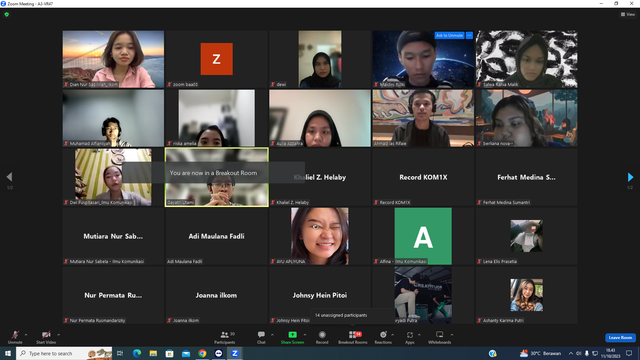Click the green encryption shield icon
This screenshot has height=360, width=640.
point(7,14)
